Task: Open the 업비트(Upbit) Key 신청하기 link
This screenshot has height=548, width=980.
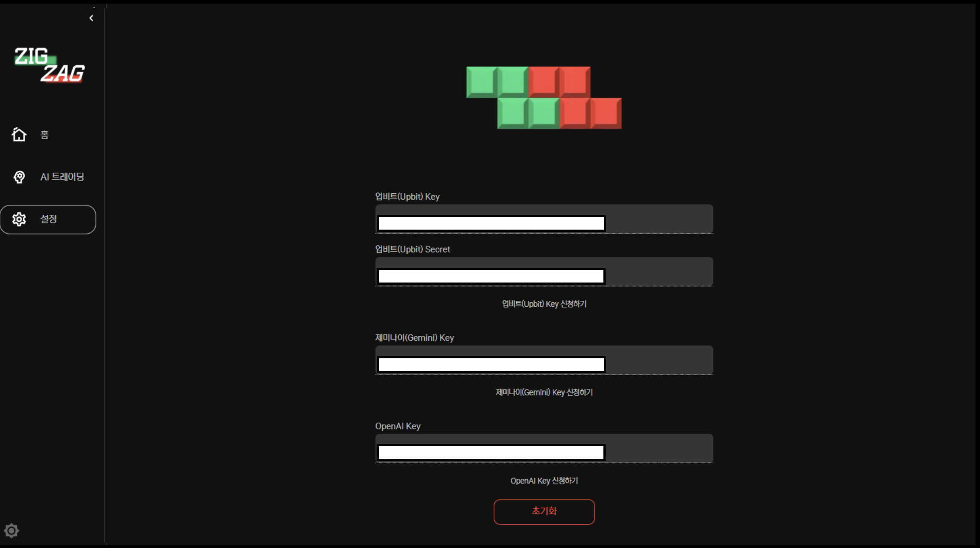Action: [x=544, y=304]
